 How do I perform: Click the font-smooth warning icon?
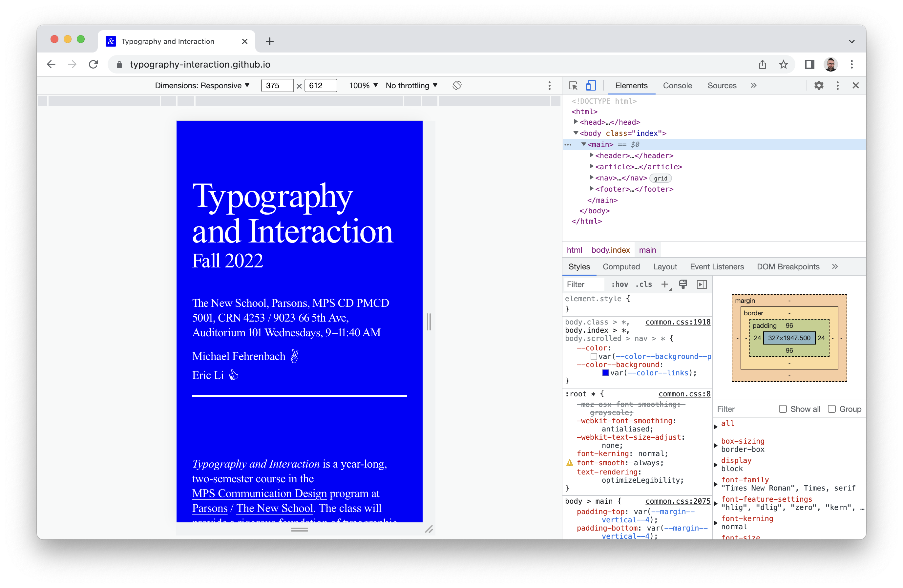569,463
